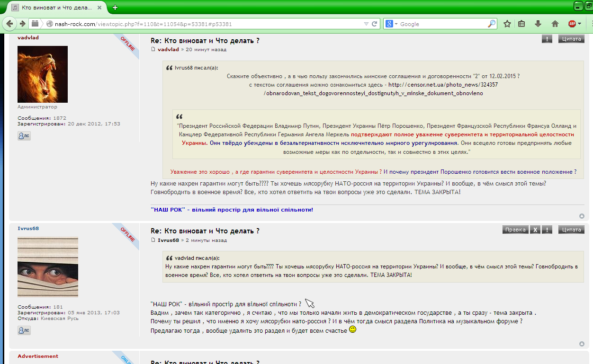
Task: Go back with the browser back arrow
Action: 9,24
